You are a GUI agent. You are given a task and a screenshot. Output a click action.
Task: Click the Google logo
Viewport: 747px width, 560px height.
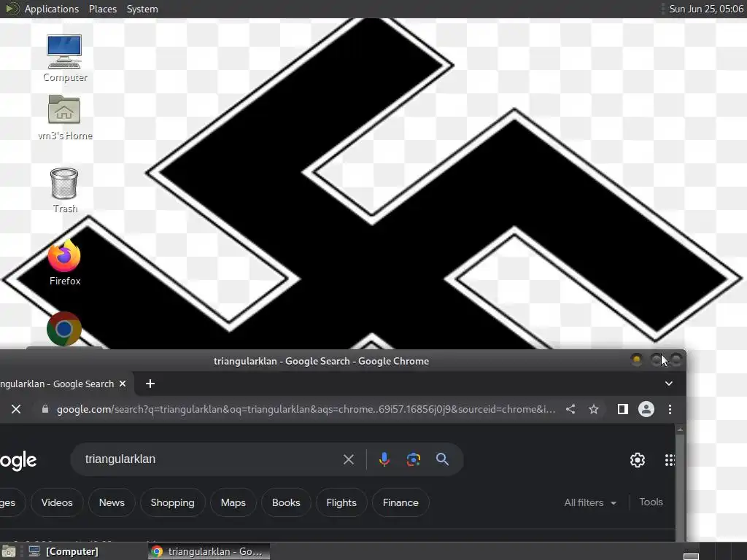pos(18,460)
